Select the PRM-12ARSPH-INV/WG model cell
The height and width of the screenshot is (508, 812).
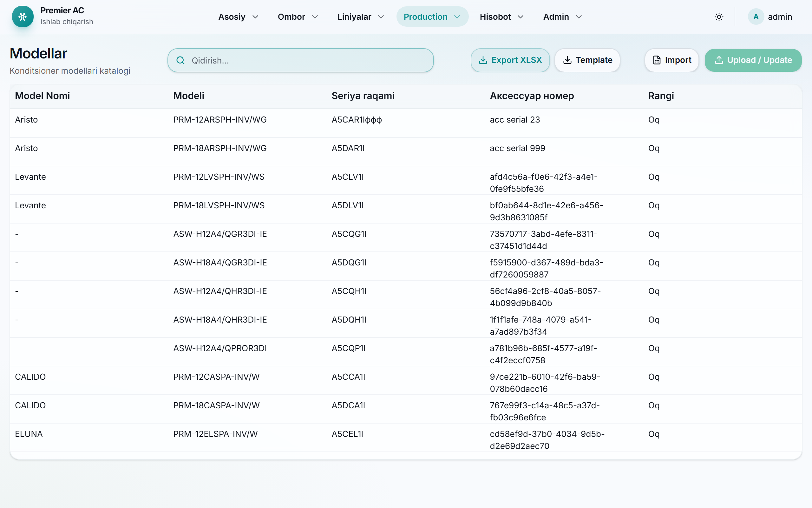[220, 120]
